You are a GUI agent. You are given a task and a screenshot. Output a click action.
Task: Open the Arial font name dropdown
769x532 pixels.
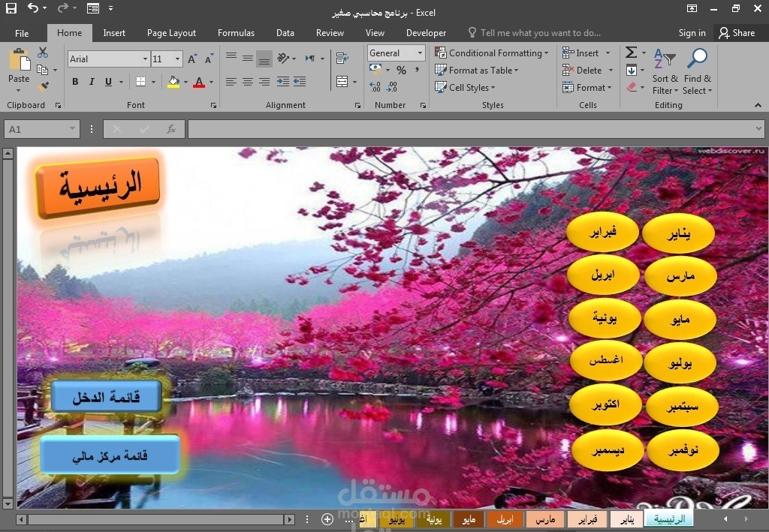[108, 59]
